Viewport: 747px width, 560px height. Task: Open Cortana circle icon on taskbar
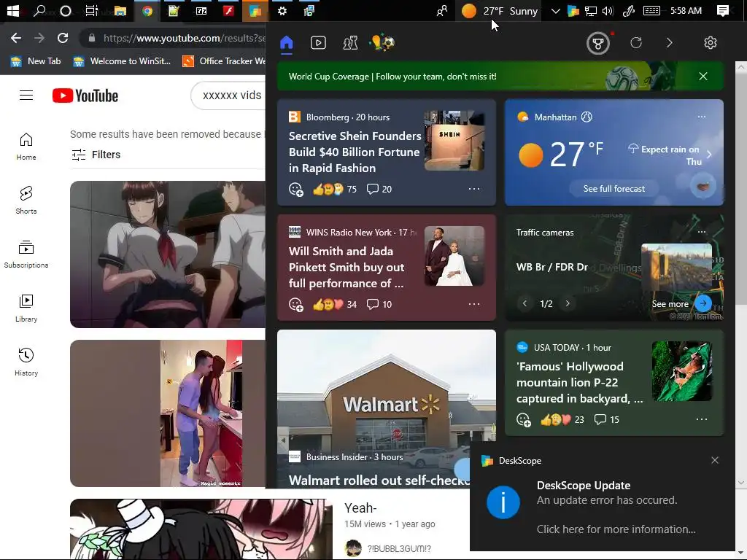click(66, 10)
